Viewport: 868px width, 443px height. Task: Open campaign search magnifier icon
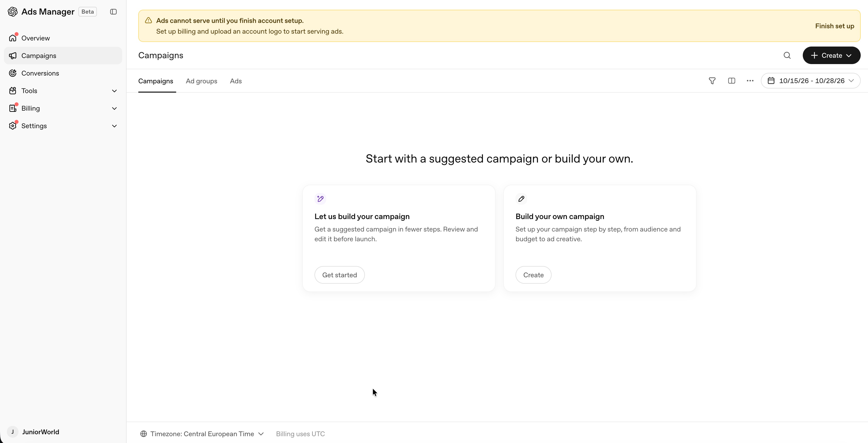coord(787,55)
